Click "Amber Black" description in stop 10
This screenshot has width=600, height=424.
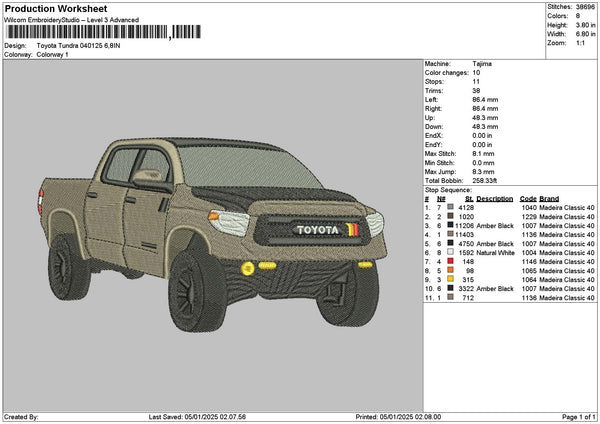(x=495, y=289)
